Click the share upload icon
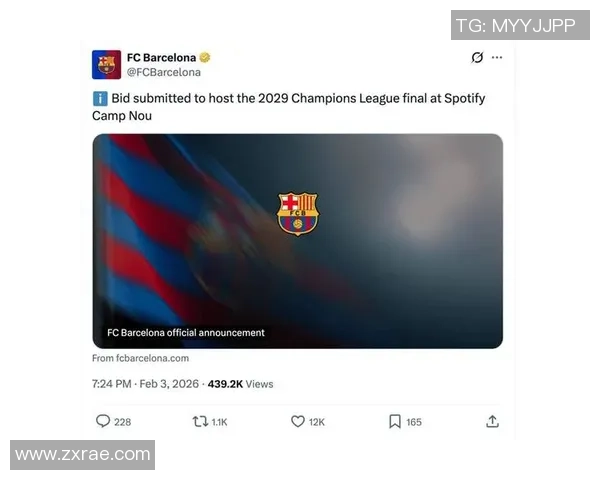This screenshot has width=600, height=480. click(x=492, y=421)
